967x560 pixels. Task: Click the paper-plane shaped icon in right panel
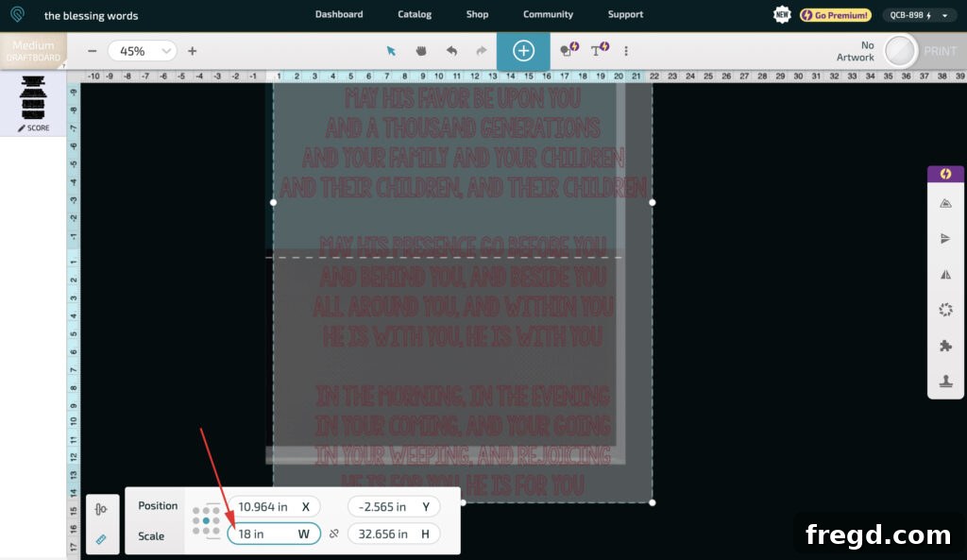tap(945, 239)
